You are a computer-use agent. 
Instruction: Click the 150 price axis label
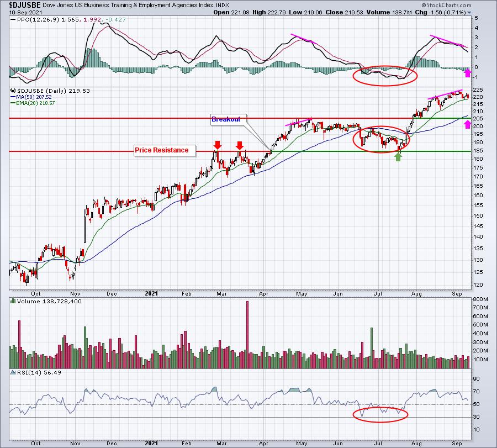[x=478, y=216]
